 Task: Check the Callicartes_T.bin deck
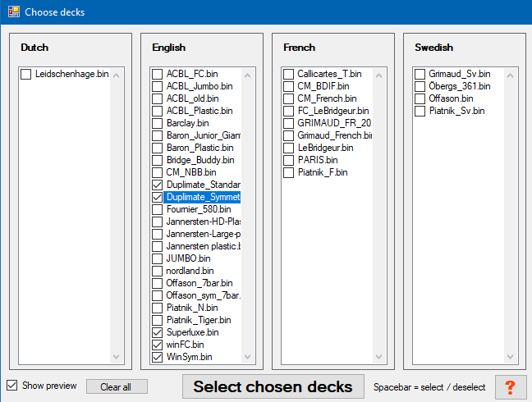[288, 74]
